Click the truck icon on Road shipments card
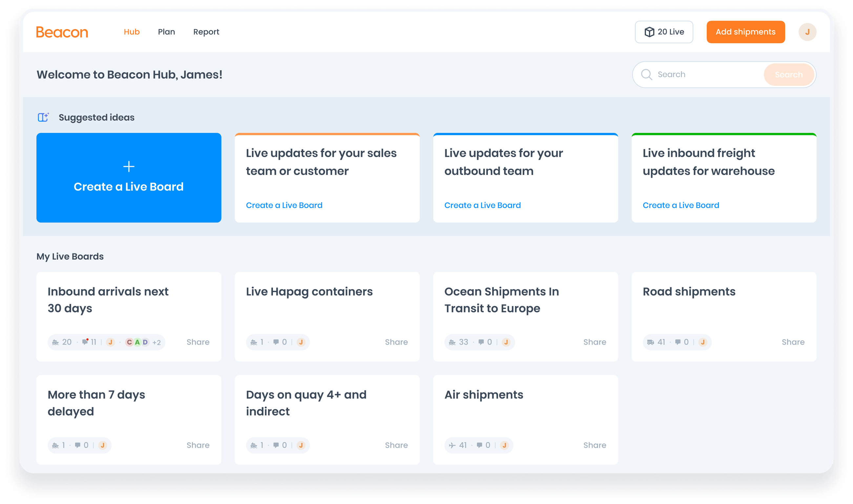Image resolution: width=853 pixels, height=504 pixels. click(x=650, y=342)
